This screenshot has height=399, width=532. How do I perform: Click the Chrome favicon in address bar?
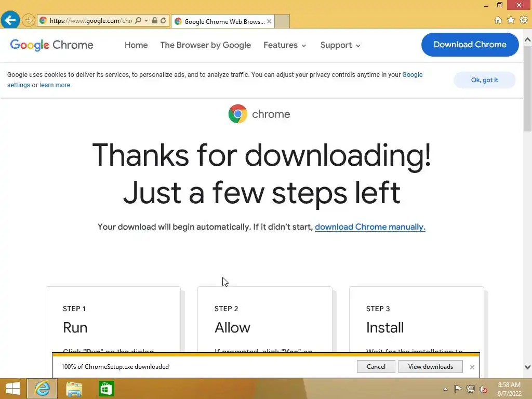click(43, 20)
